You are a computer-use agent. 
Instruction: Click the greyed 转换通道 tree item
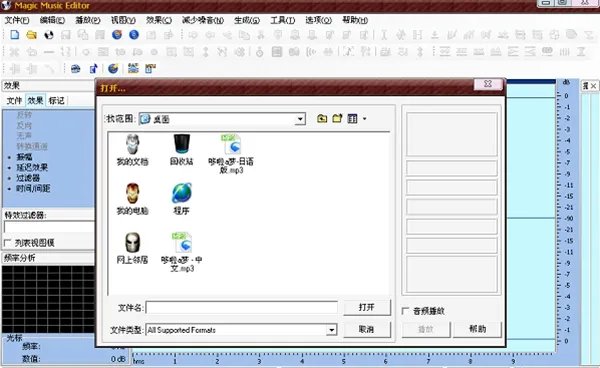point(32,146)
